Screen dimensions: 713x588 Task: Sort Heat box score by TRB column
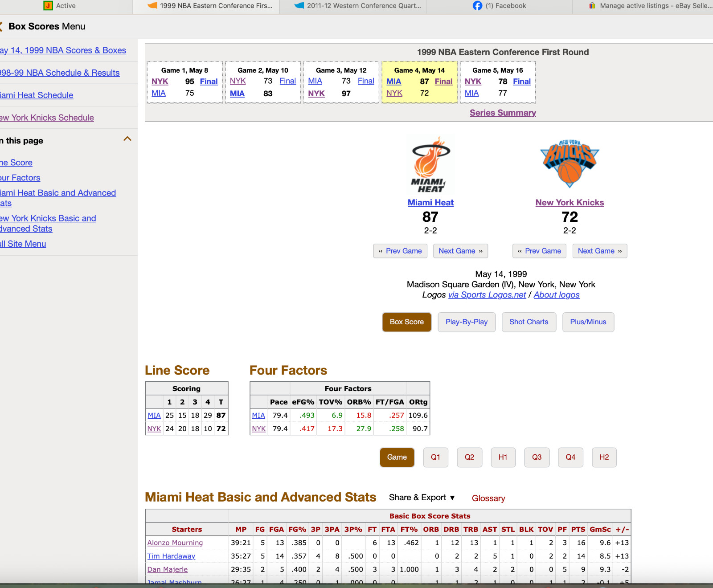(471, 530)
